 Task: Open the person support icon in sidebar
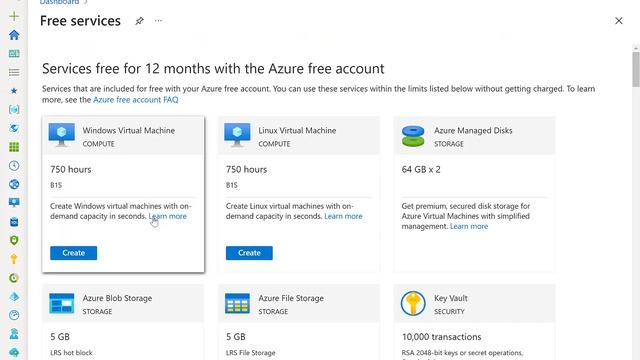[14, 334]
